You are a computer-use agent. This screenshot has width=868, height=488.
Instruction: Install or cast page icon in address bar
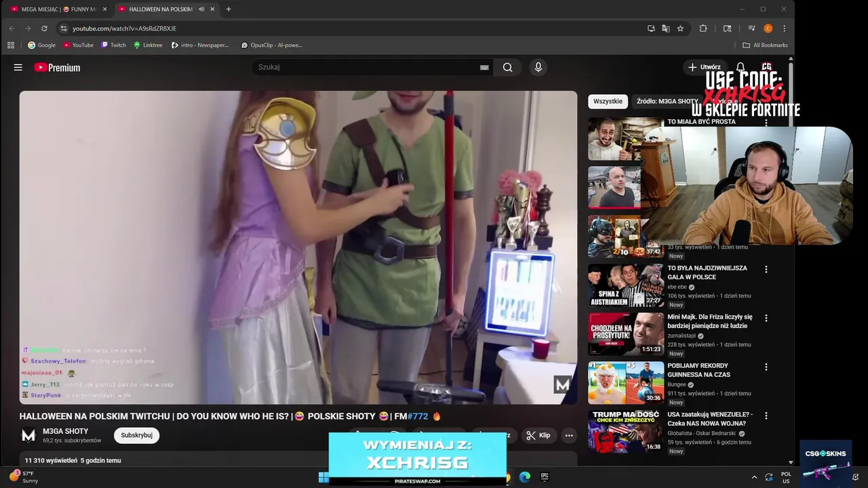click(651, 28)
